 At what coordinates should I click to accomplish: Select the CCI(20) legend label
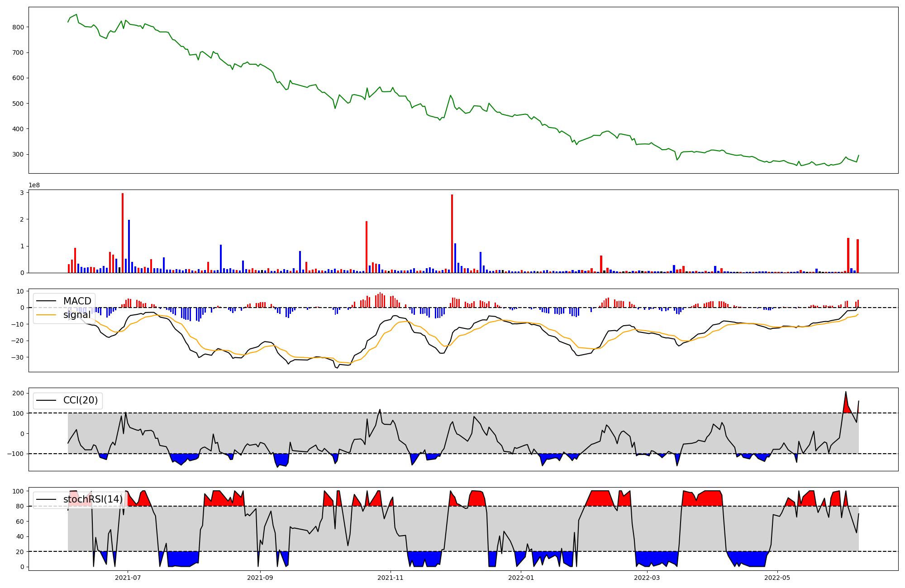[80, 400]
